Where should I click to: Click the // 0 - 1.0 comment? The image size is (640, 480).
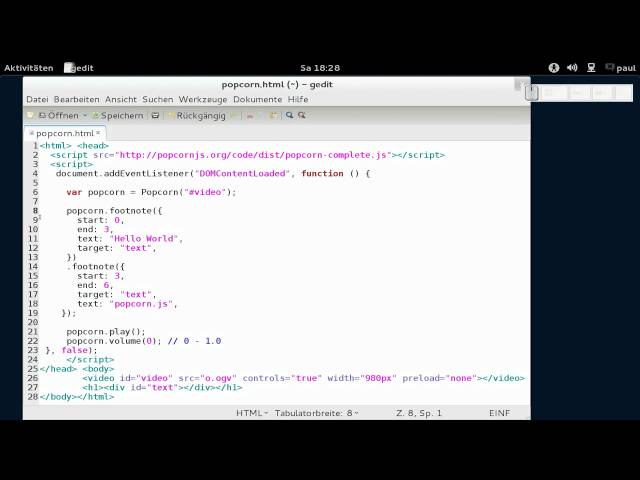pos(194,341)
